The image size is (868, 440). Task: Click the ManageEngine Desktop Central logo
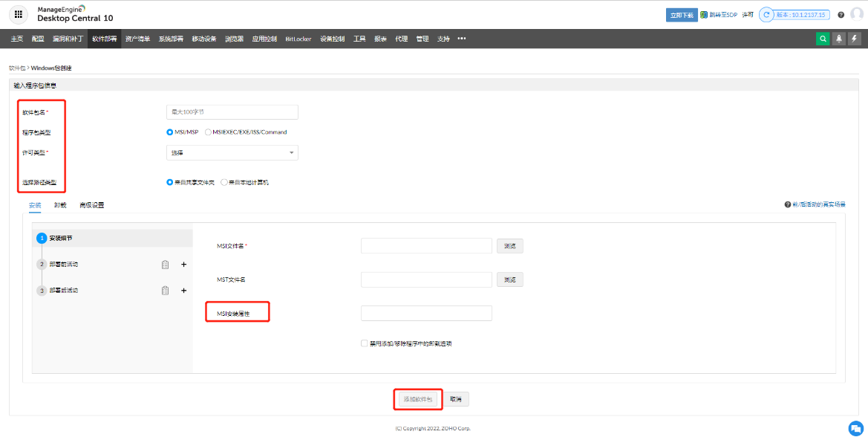pyautogui.click(x=75, y=14)
